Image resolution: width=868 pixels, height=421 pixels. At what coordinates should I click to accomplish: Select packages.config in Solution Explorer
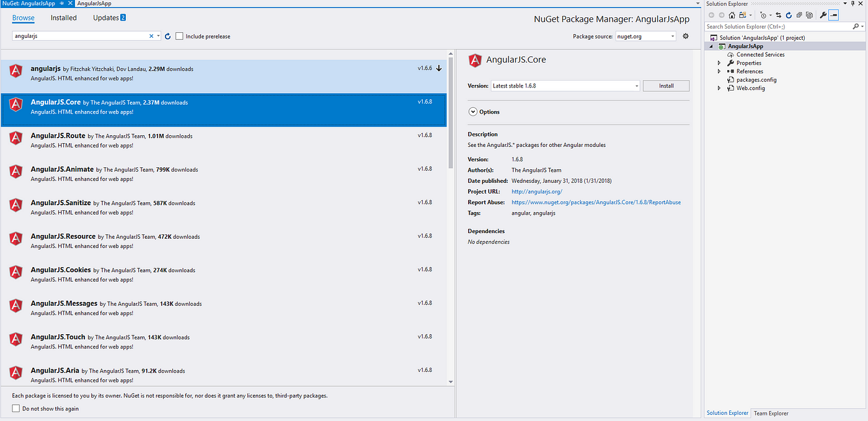(756, 80)
